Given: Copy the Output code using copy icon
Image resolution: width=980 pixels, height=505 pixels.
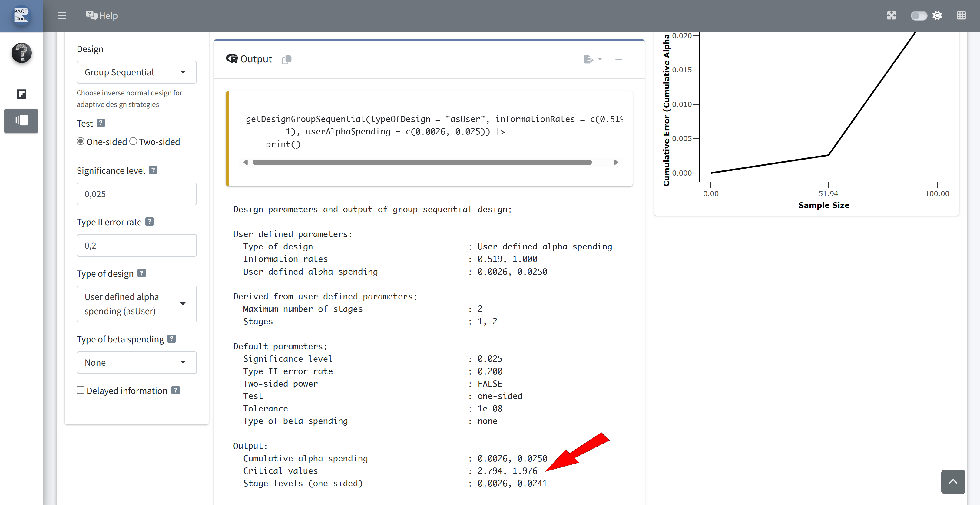Looking at the screenshot, I should [286, 59].
